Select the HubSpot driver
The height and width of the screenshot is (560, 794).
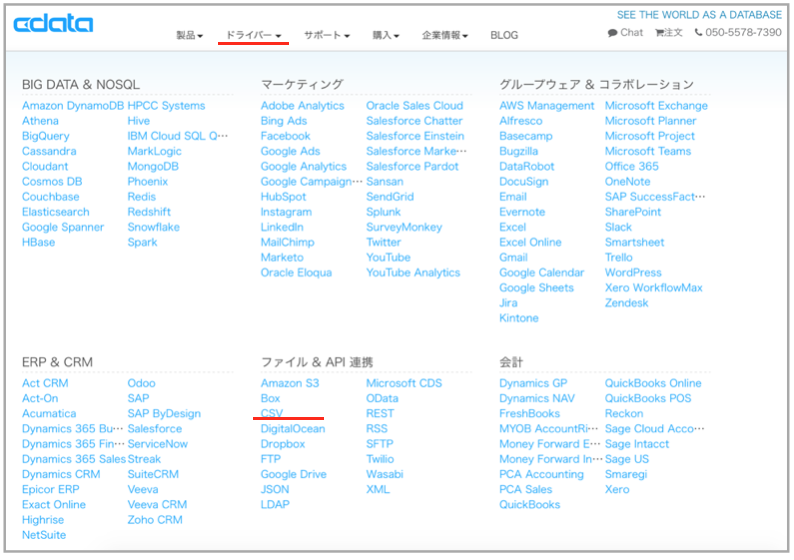(x=283, y=196)
